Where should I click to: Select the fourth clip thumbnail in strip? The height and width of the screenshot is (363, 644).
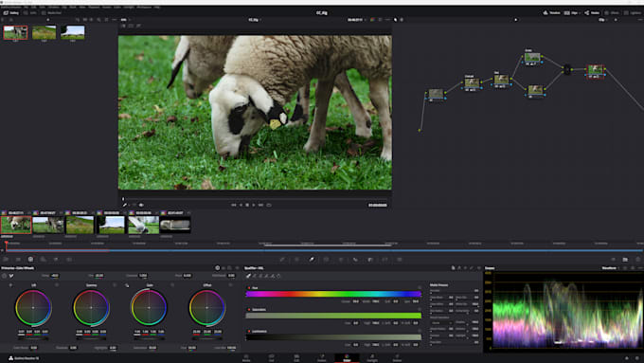[111, 225]
